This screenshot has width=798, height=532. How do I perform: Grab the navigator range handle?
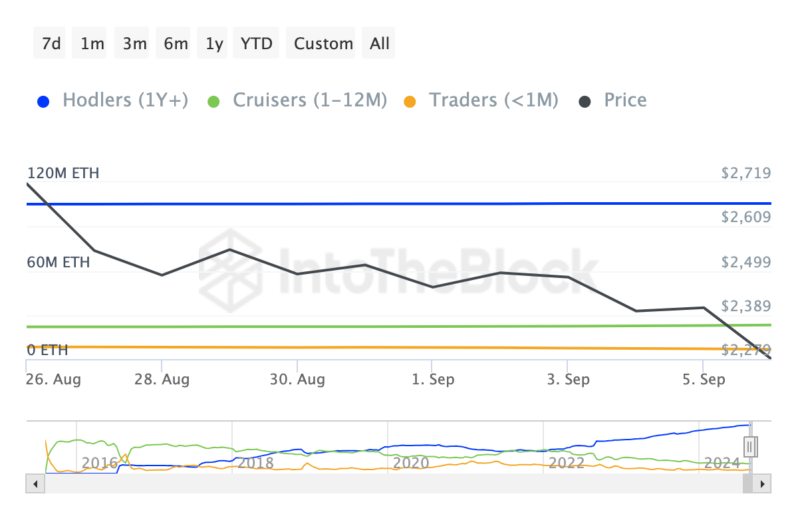point(751,447)
